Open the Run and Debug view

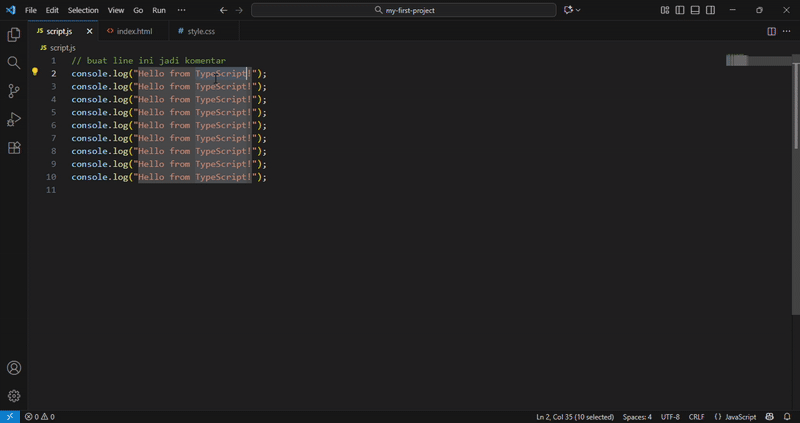(14, 120)
